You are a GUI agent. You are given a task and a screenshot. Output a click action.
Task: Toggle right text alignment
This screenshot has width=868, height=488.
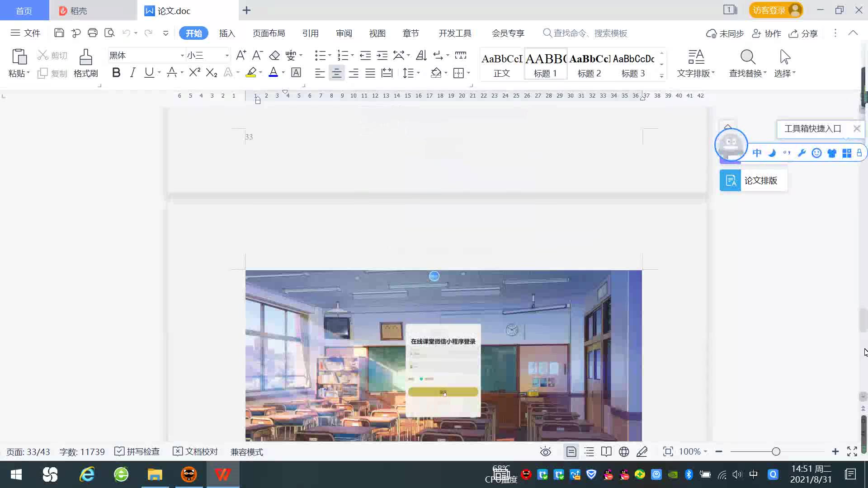[x=354, y=73]
